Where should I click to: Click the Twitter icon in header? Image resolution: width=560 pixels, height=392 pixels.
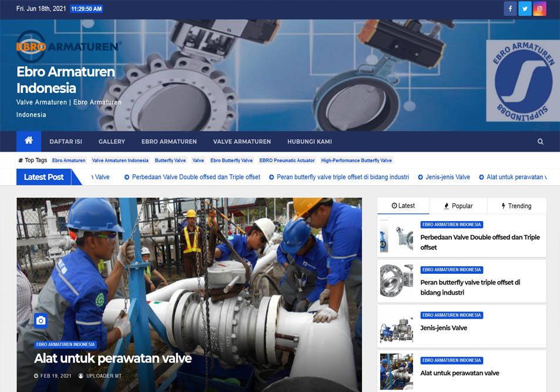click(x=525, y=9)
